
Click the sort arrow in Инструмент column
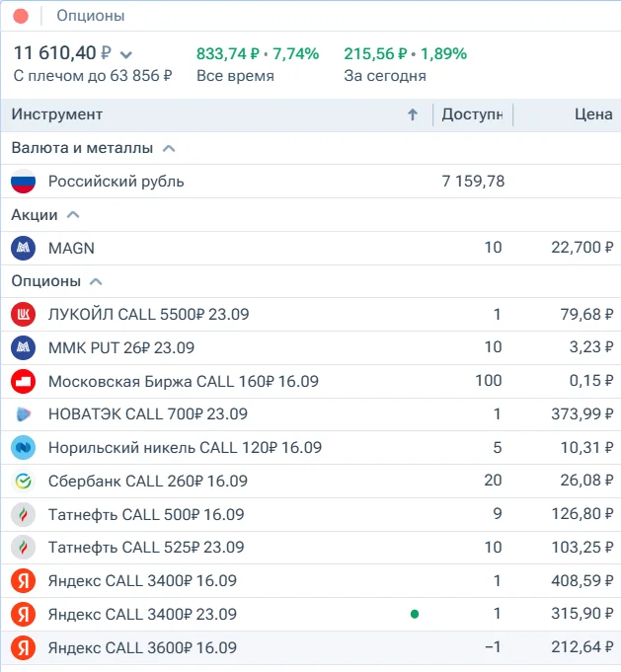(413, 114)
